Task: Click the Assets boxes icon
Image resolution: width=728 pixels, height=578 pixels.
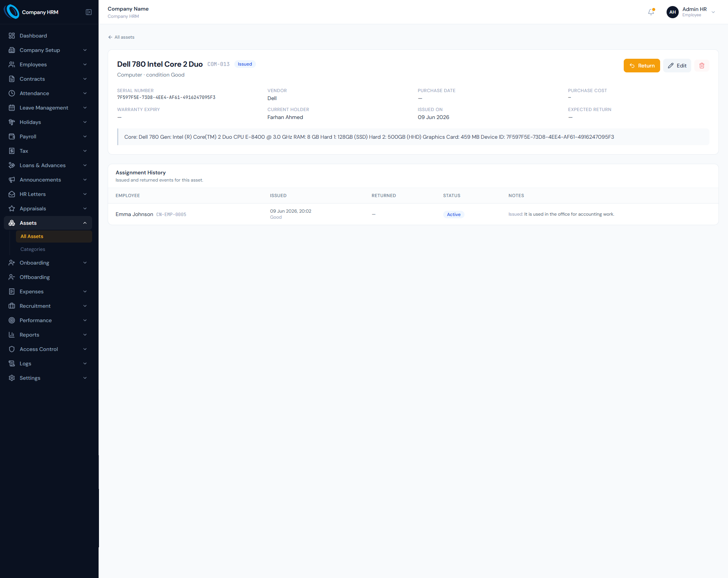Action: (x=12, y=223)
